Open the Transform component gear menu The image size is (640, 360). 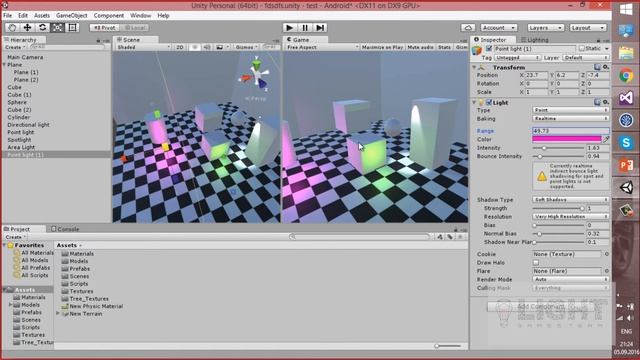(606, 67)
